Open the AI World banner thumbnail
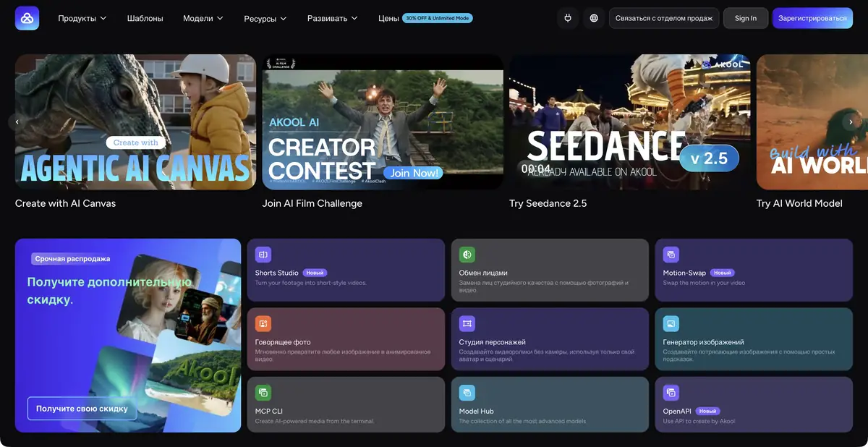The height and width of the screenshot is (447, 868). (x=812, y=122)
